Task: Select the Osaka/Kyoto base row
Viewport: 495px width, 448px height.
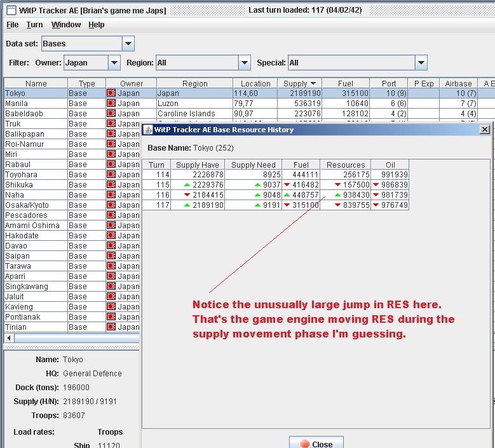Action: click(72, 205)
